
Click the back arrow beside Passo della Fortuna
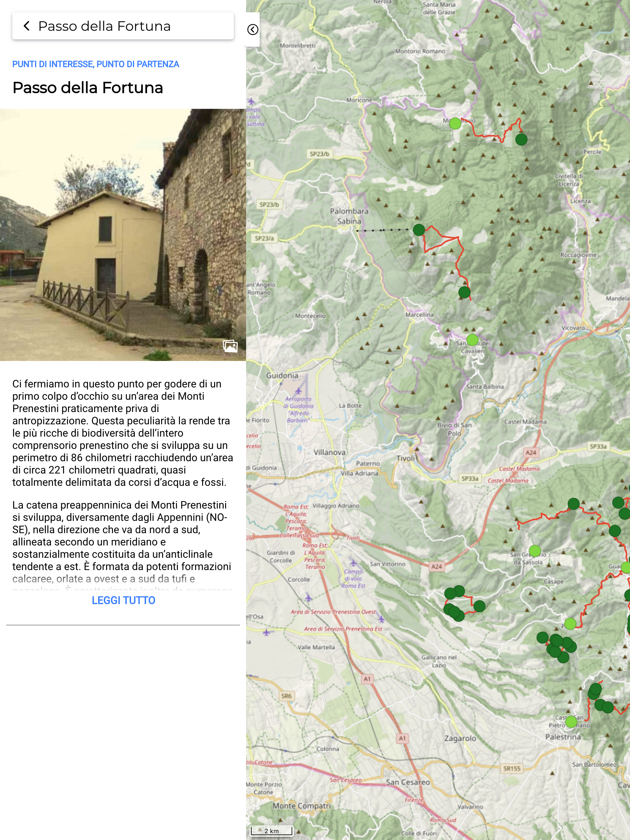26,26
